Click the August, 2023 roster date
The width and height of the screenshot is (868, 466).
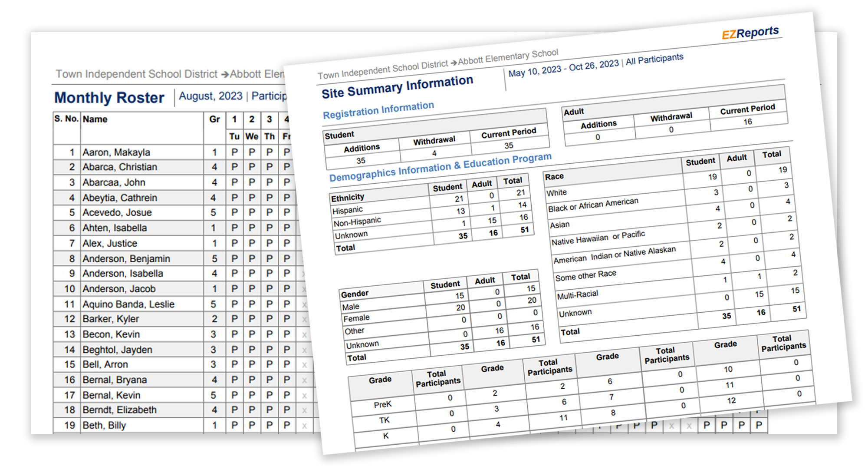click(x=210, y=96)
